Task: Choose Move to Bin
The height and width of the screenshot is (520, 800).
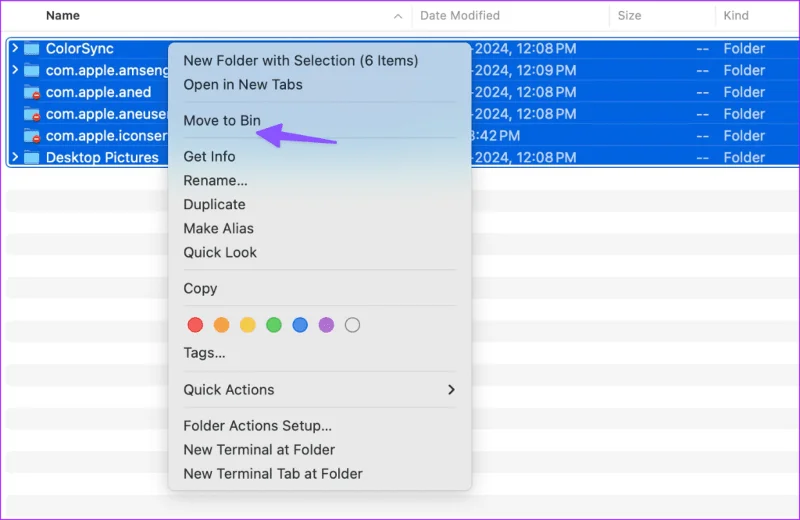Action: click(222, 120)
